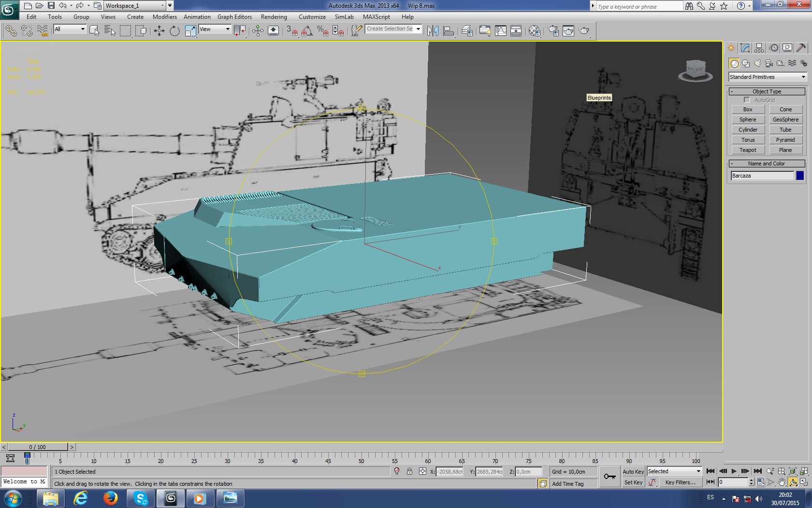Switch to the Modify command panel
The width and height of the screenshot is (812, 508).
click(745, 48)
